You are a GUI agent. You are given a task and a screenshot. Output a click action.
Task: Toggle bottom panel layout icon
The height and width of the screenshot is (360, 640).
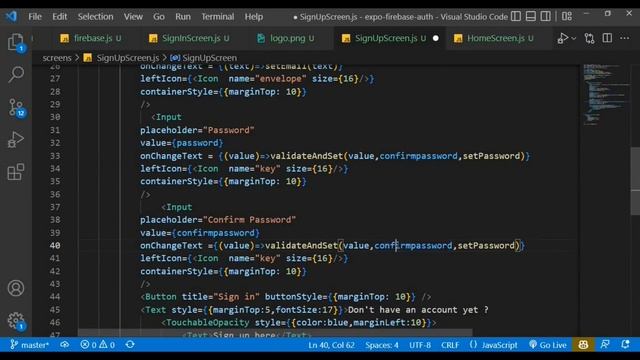click(x=531, y=16)
